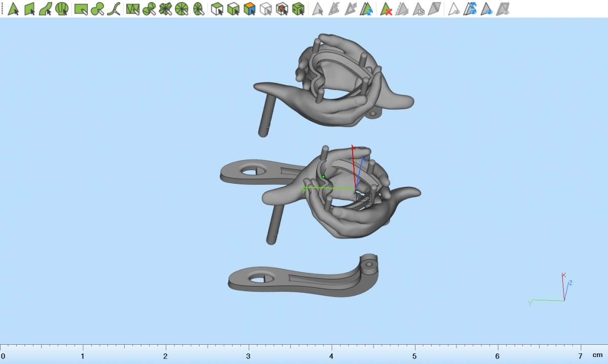Viewport: 608px width, 364px height.
Task: Choose the rectangle window marking tool
Action: pyautogui.click(x=81, y=9)
